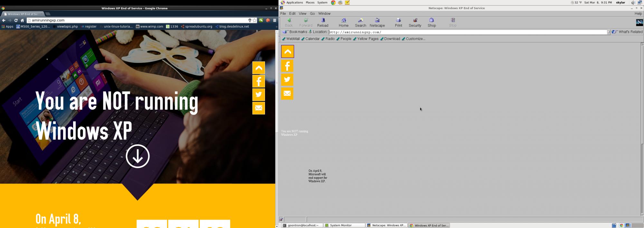The width and height of the screenshot is (644, 228).
Task: Click up-chevron icon in the Netscape page
Action: (288, 51)
